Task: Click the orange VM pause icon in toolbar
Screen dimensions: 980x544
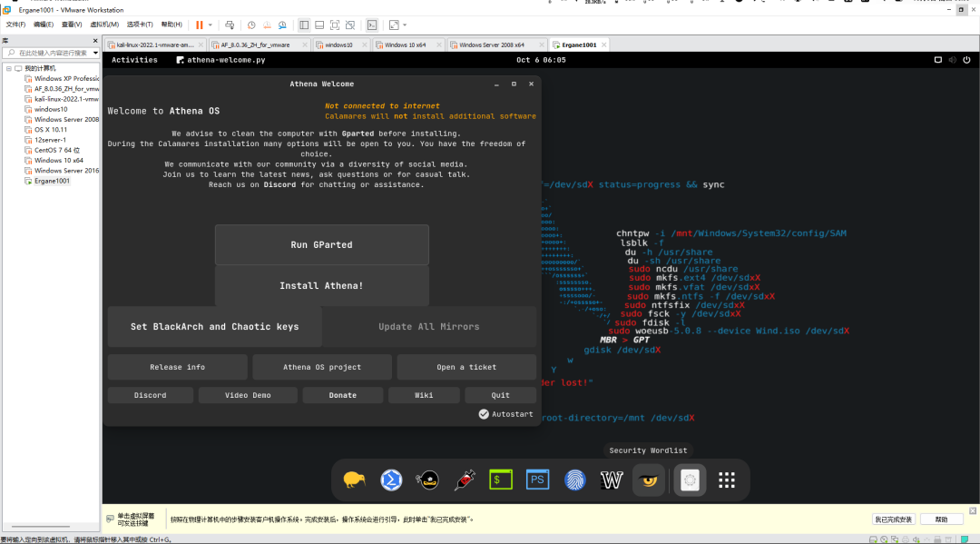Action: 200,25
